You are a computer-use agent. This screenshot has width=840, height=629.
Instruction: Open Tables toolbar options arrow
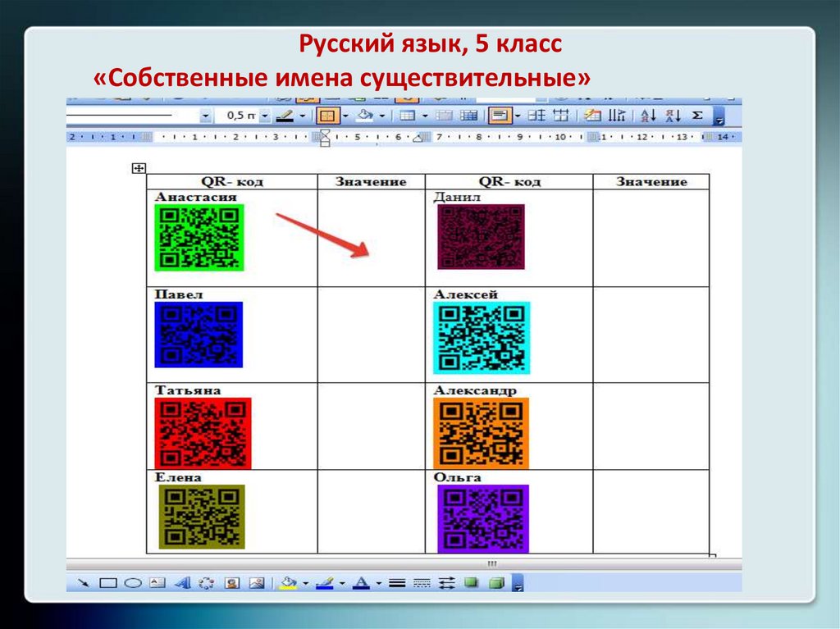tap(720, 116)
